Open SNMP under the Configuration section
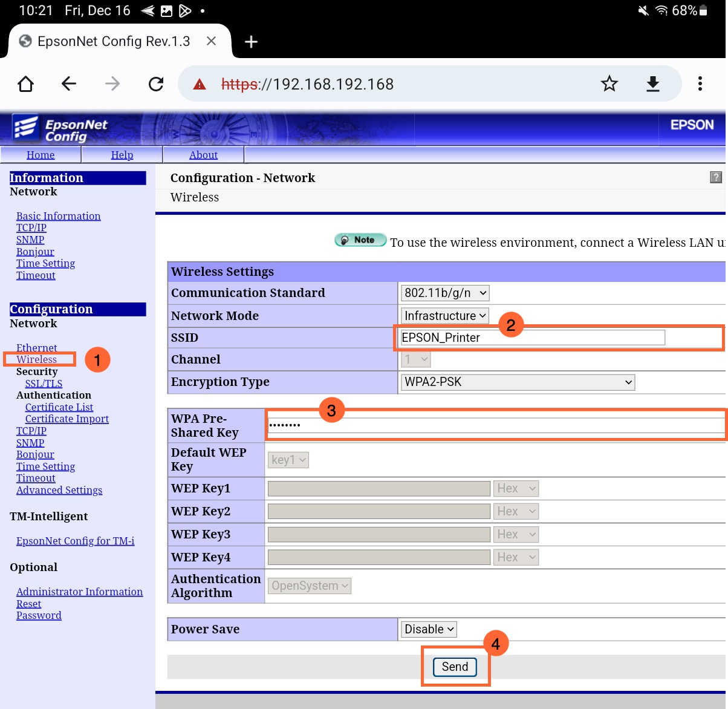728x709 pixels. pos(30,443)
